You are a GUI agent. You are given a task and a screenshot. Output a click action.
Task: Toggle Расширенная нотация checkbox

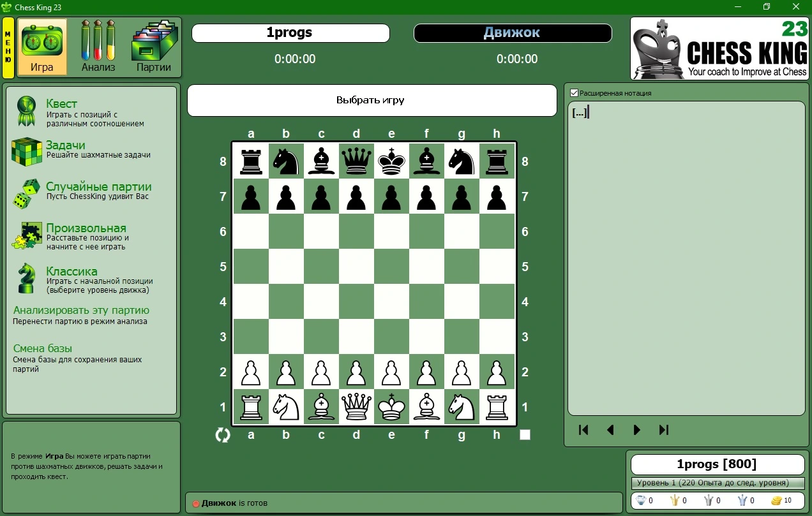pyautogui.click(x=574, y=93)
